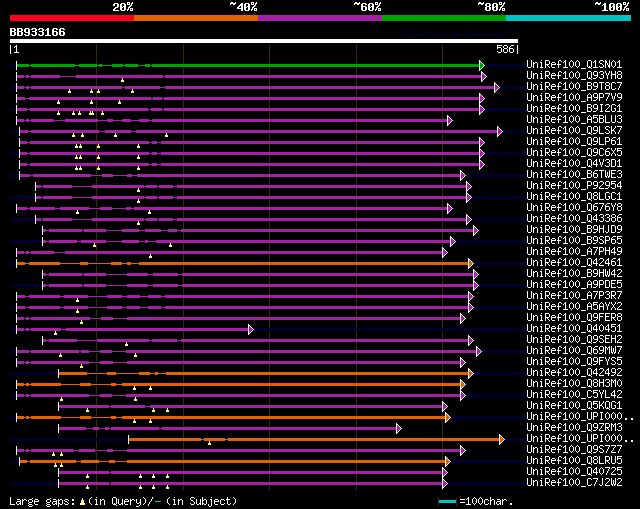The height and width of the screenshot is (509, 640).
Task: Click the UniRef100_Q43386 label
Action: (x=574, y=219)
